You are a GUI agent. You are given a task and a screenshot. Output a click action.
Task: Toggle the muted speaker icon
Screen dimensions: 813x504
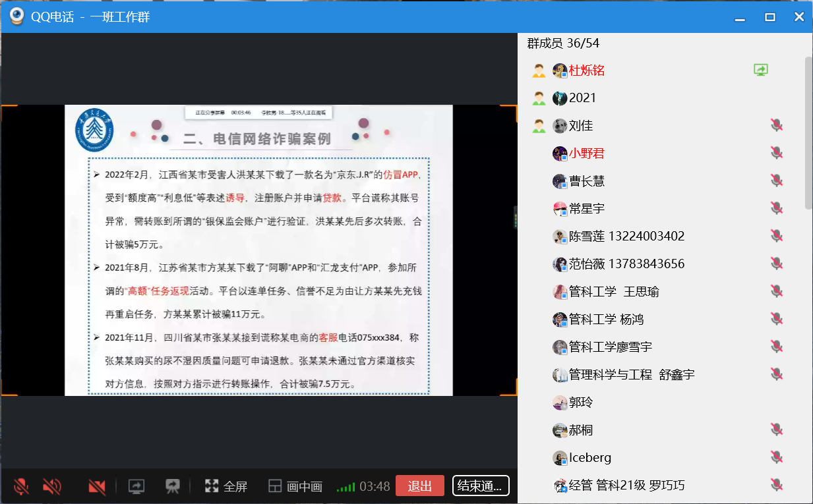click(51, 486)
